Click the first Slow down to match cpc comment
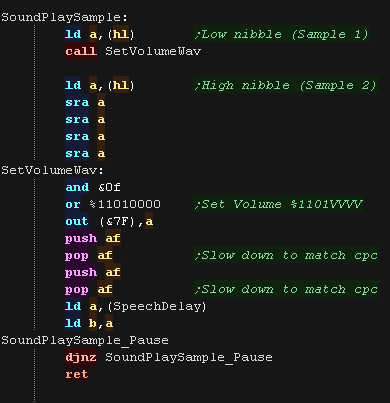Image resolution: width=390 pixels, height=403 pixels. click(x=286, y=255)
